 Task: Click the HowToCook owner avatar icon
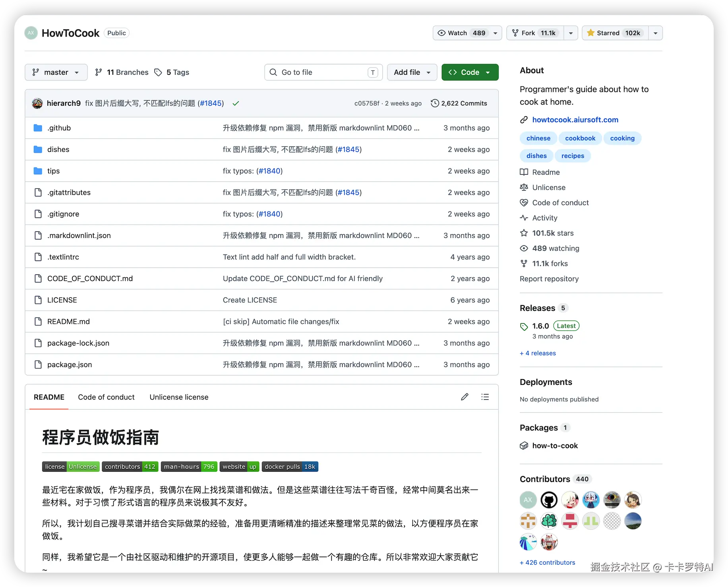tap(31, 33)
